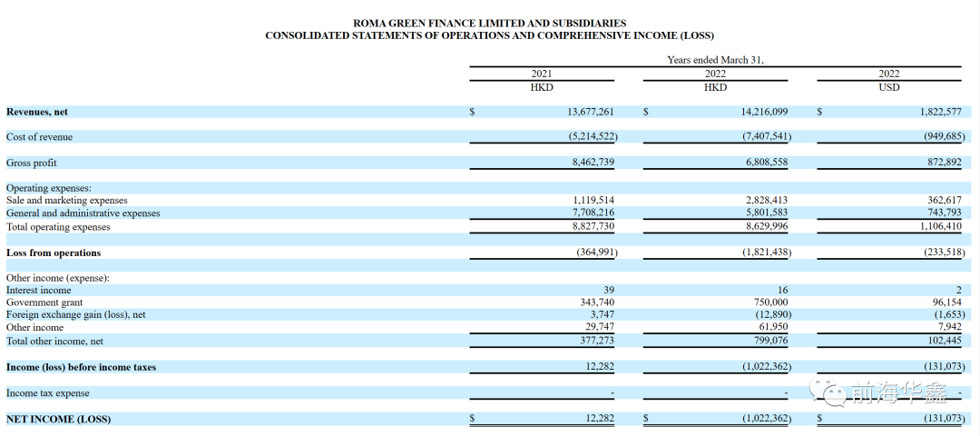Select total operating expenses 8,827,730
The width and height of the screenshot is (980, 436).
593,226
